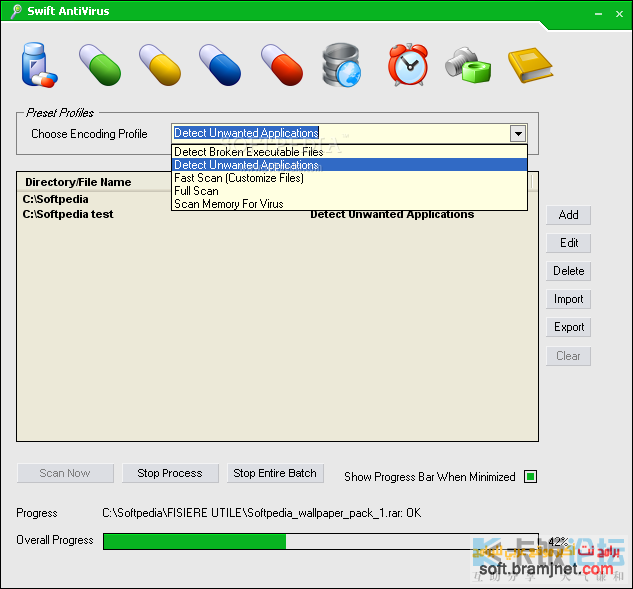
Task: Click the Import button
Action: [x=568, y=299]
